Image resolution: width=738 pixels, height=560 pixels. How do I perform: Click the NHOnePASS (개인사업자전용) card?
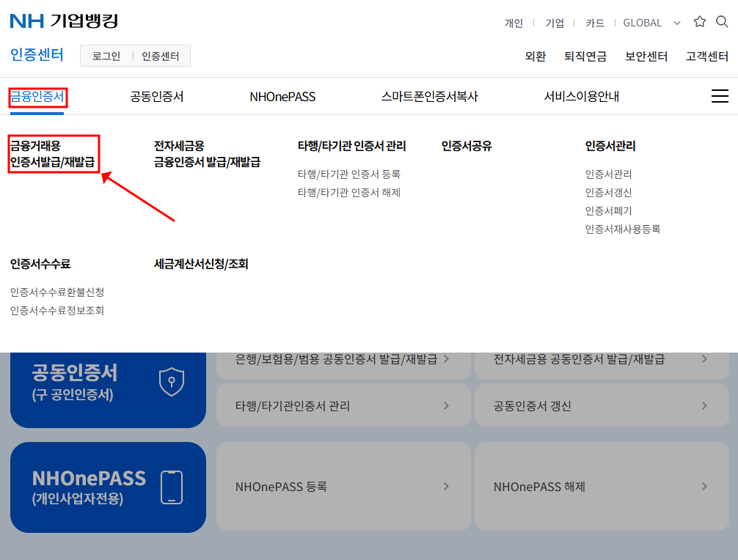point(109,487)
